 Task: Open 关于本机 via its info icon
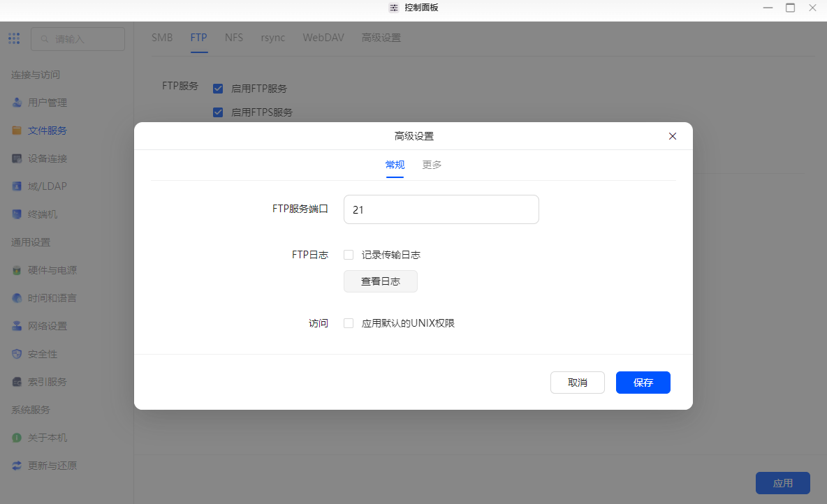coord(17,438)
